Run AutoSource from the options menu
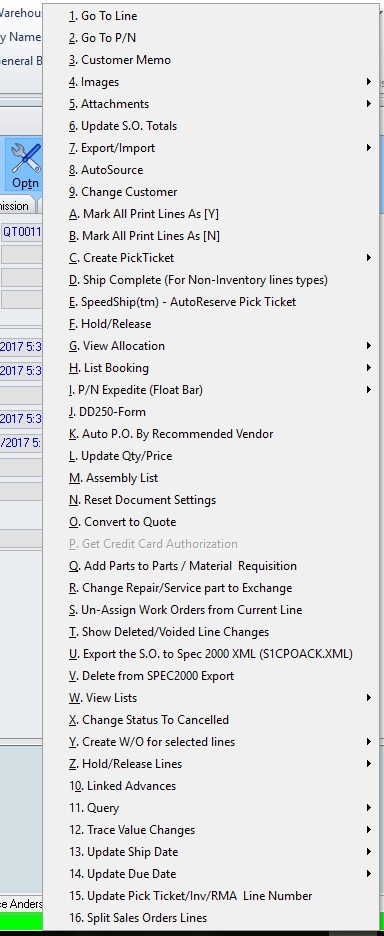The width and height of the screenshot is (384, 936). click(x=210, y=170)
